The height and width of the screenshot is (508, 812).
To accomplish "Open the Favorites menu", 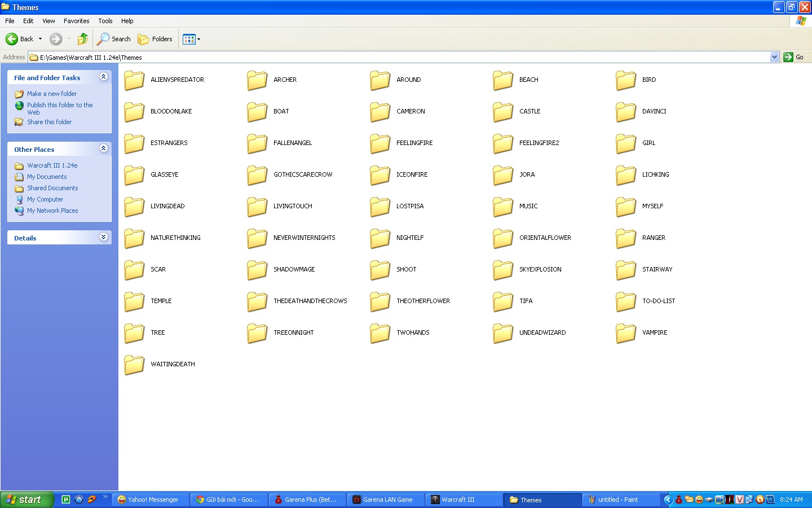I will (77, 21).
